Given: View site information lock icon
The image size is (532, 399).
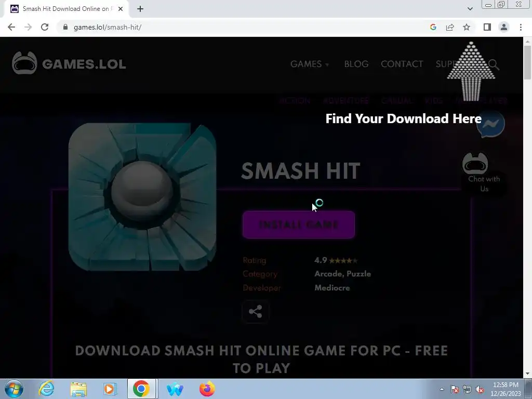Looking at the screenshot, I should click(x=65, y=27).
